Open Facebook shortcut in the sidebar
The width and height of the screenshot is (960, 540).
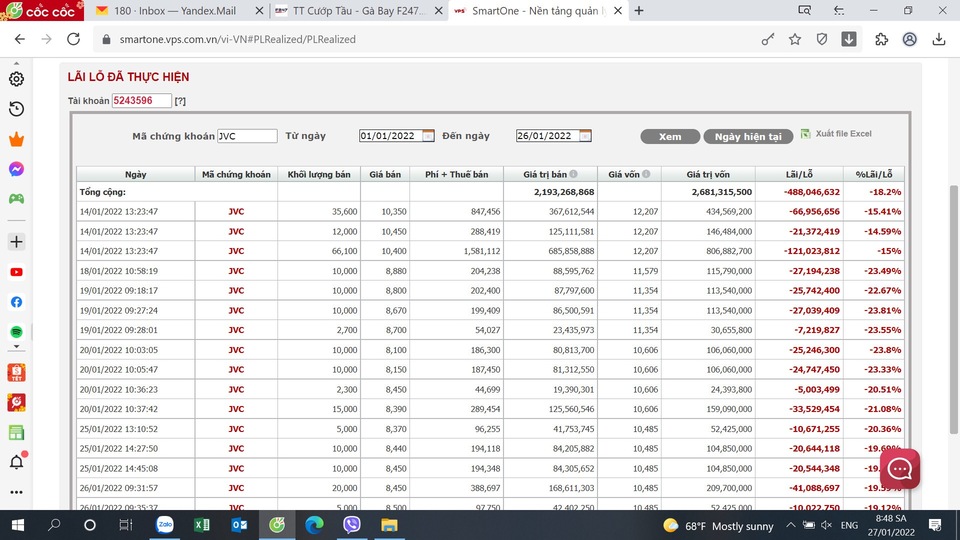[x=16, y=302]
